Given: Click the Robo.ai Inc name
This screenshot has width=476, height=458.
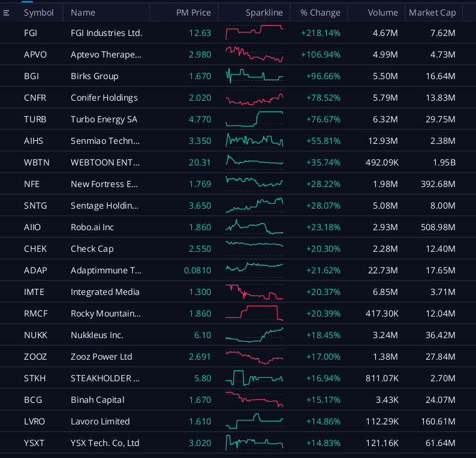Looking at the screenshot, I should (x=92, y=227).
